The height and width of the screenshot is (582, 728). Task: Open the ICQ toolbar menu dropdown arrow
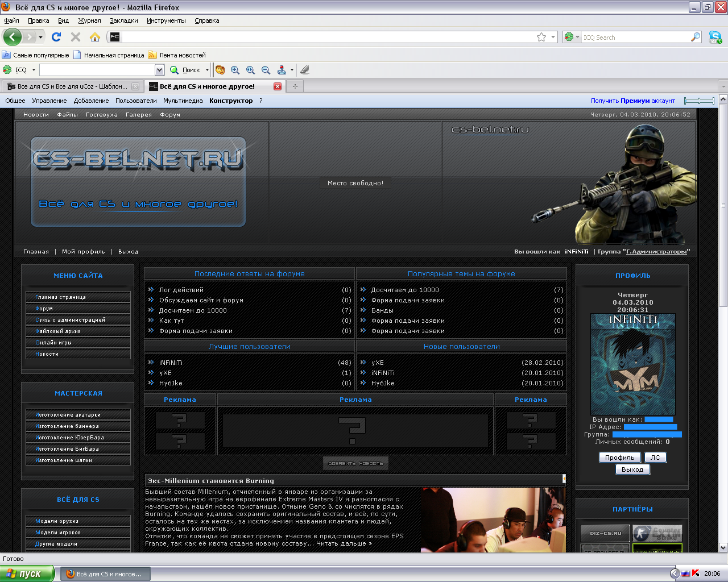click(x=34, y=70)
